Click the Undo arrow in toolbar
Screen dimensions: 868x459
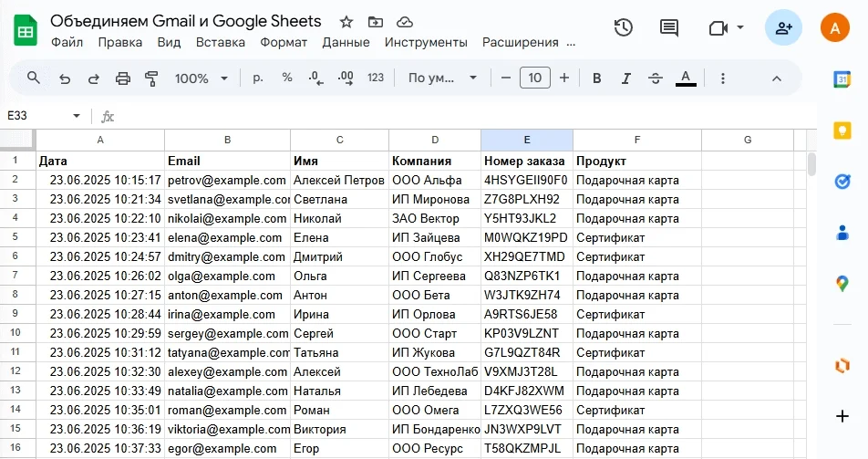65,78
